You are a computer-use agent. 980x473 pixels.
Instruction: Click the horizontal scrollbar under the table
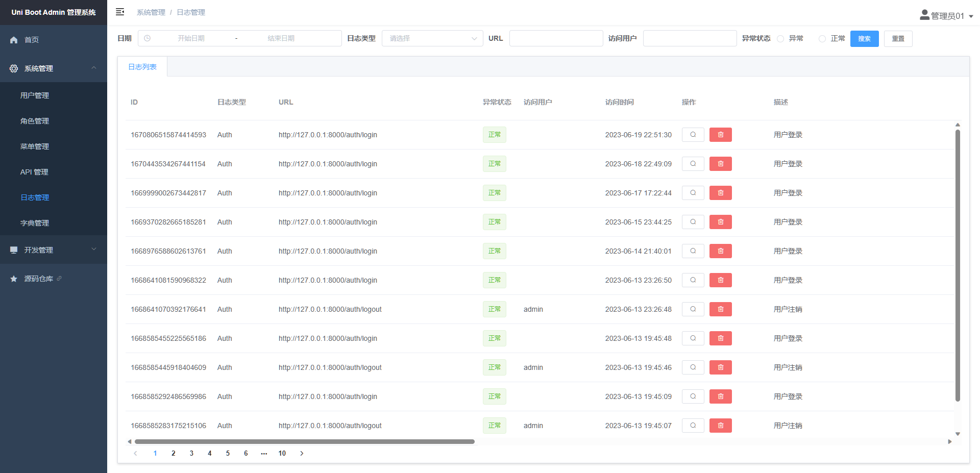(304, 441)
